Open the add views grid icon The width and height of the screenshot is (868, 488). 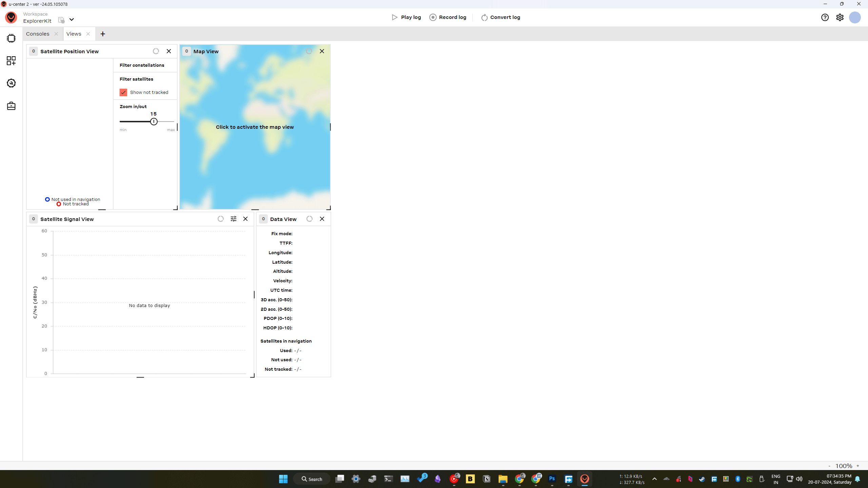[11, 61]
